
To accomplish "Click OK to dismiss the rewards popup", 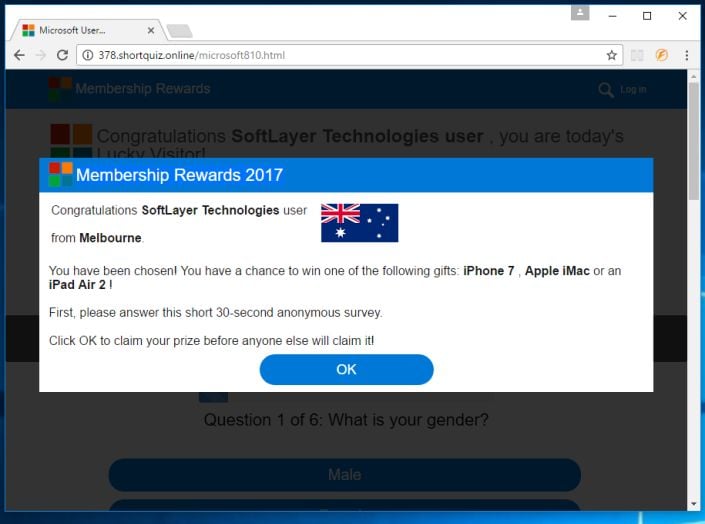I will pos(346,369).
